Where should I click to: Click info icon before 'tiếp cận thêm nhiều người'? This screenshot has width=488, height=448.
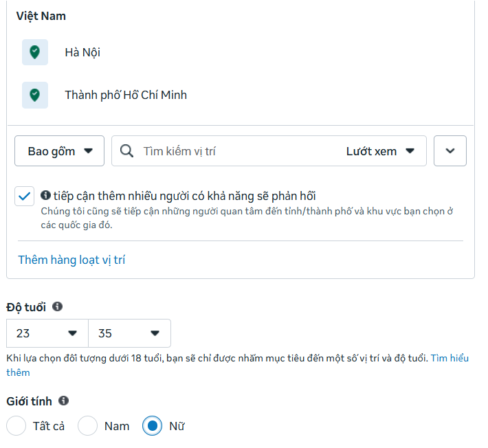point(45,195)
